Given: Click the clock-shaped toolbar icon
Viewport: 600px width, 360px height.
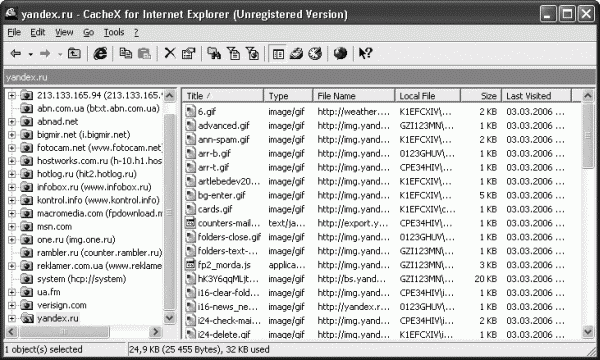Looking at the screenshot, I should (315, 53).
